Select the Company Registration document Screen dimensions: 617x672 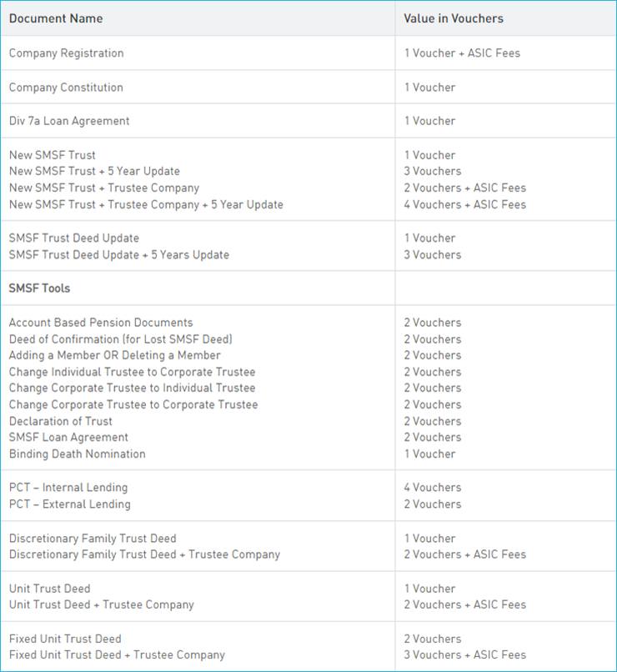pyautogui.click(x=67, y=53)
